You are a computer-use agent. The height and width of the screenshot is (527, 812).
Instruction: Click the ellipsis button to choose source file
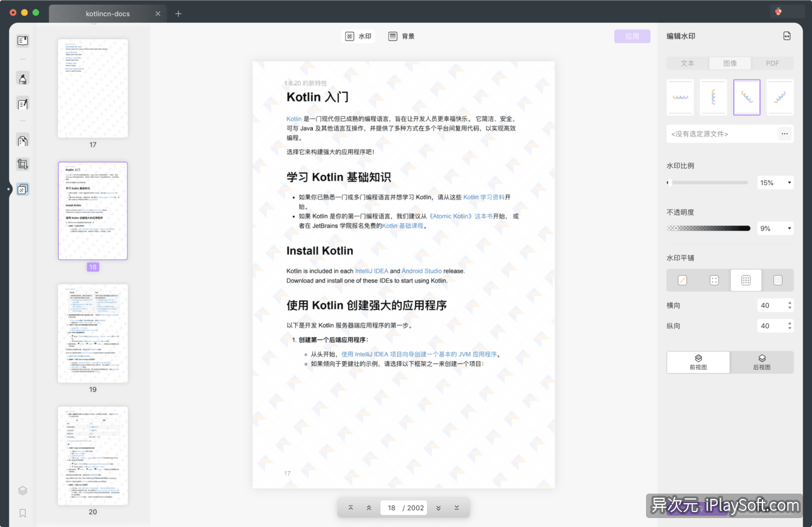point(785,134)
